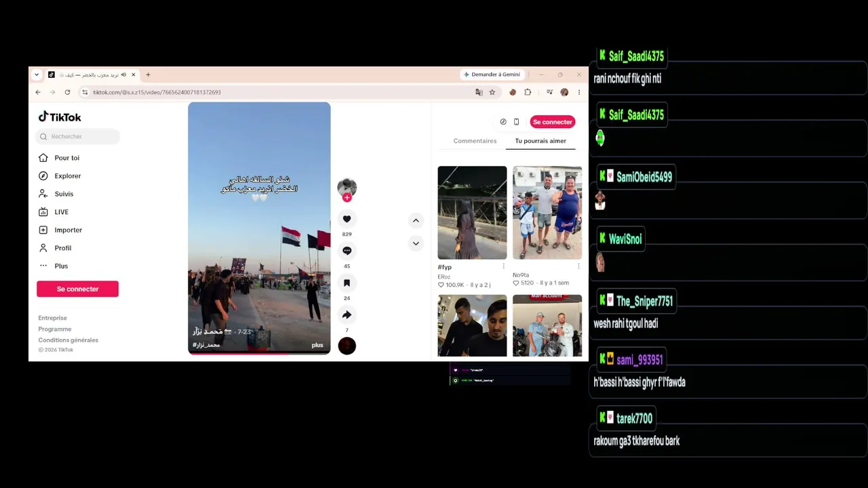This screenshot has height=488, width=868.
Task: Open the motorcycle accident video thumbnail
Action: click(547, 325)
